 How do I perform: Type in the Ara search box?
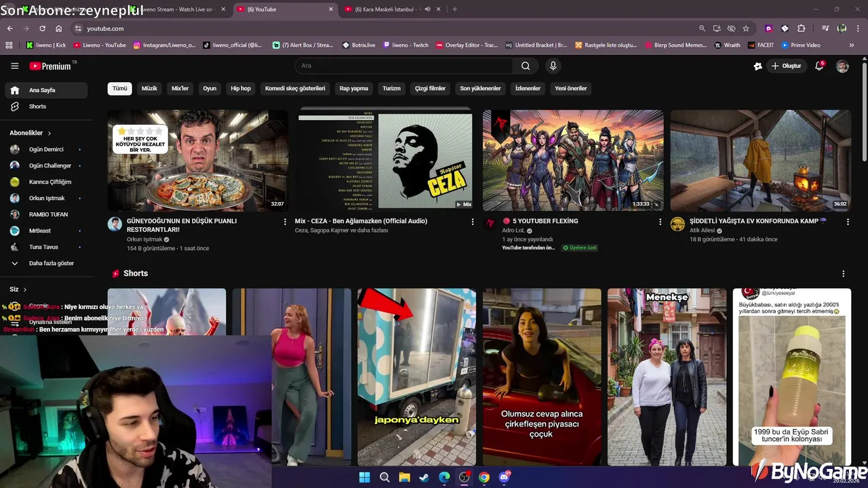click(x=404, y=66)
